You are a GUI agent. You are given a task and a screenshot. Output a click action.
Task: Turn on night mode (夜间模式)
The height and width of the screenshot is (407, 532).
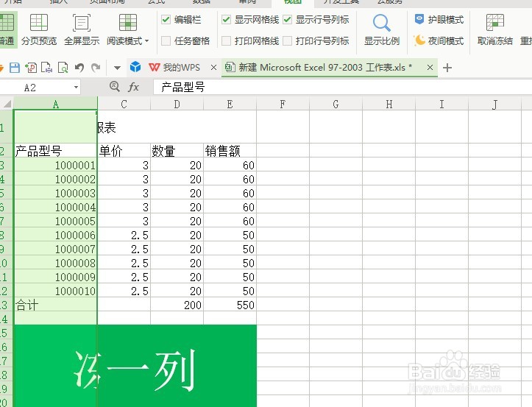point(439,41)
